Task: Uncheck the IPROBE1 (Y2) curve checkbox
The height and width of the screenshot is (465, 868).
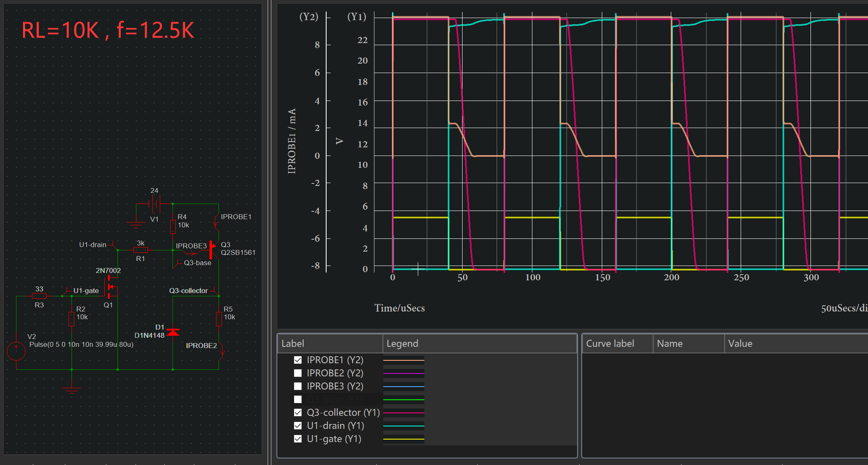Action: pyautogui.click(x=298, y=360)
